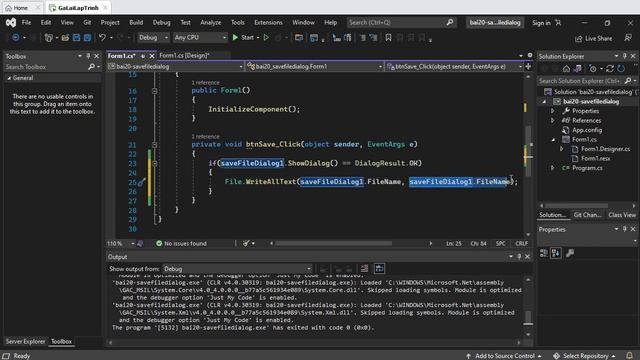Collapse the General group in Toolbox

pyautogui.click(x=9, y=78)
